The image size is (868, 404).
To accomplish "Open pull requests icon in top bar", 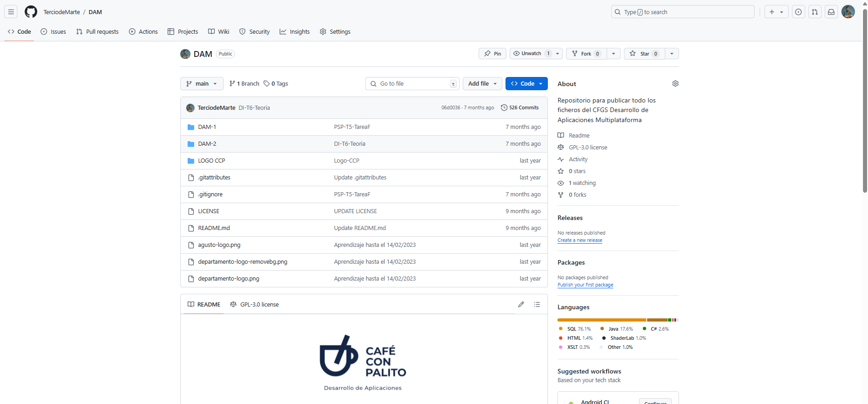I will (815, 12).
